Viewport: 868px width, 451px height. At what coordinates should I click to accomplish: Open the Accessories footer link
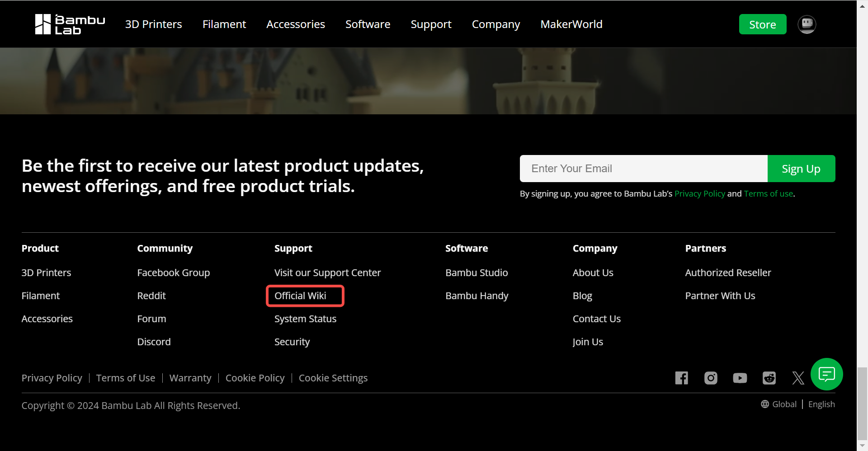click(x=47, y=319)
